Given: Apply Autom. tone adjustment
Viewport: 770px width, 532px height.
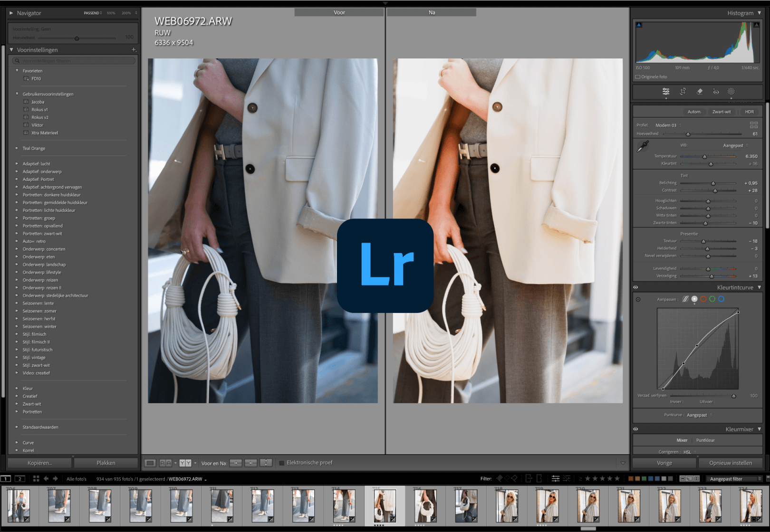Looking at the screenshot, I should coord(694,112).
